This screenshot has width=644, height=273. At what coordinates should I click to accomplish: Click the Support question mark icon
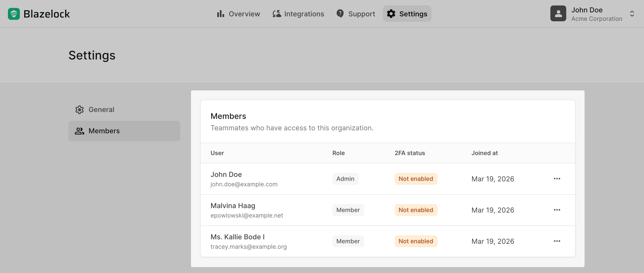coord(340,13)
